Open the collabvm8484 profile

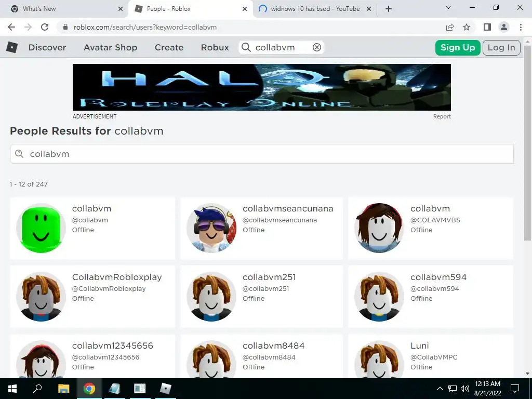pos(273,345)
